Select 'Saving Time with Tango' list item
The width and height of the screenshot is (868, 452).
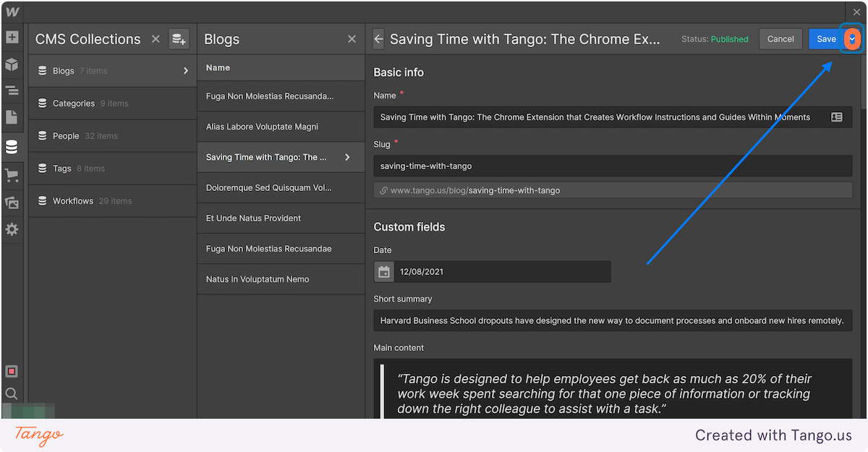coord(281,157)
